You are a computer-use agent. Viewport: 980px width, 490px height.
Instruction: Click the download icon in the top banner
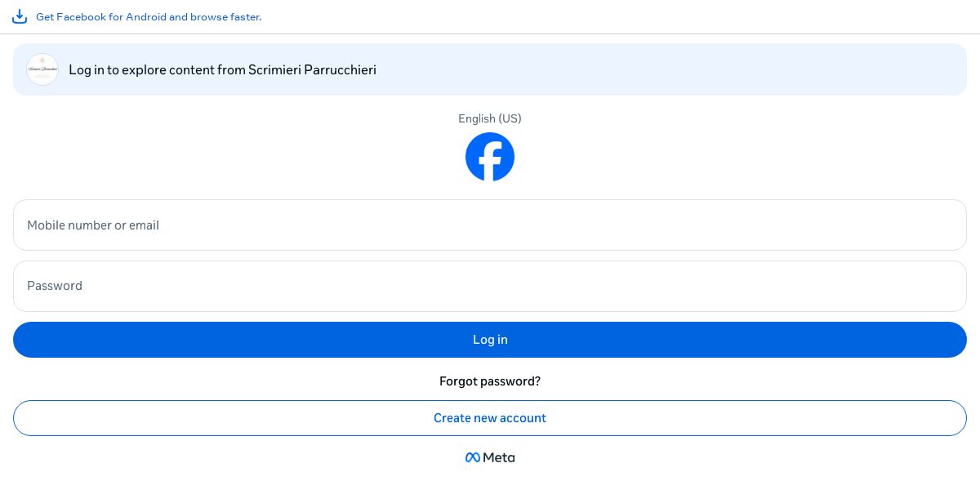tap(20, 16)
